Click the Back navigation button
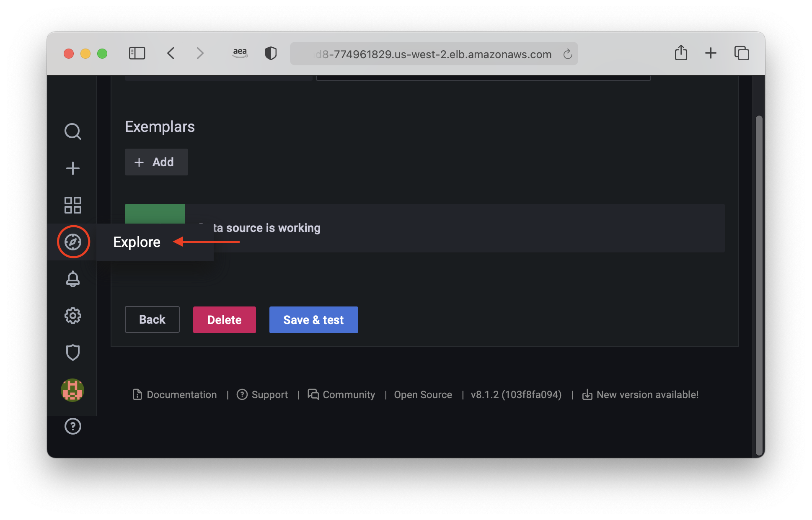Viewport: 812px width, 520px height. tap(152, 319)
